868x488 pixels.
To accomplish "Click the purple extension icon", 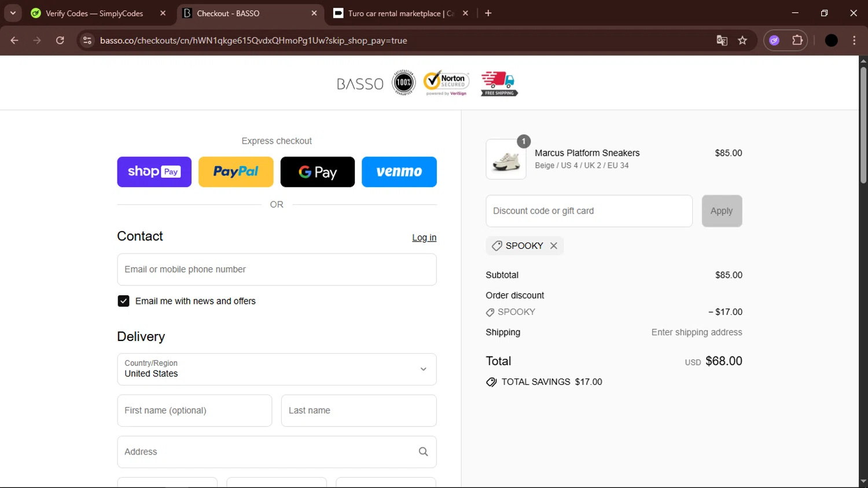I will [x=774, y=41].
